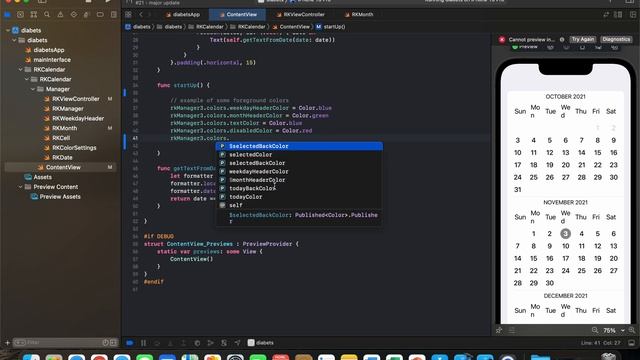Toggle source-control status filter in navigator
This screenshot has width=640, height=360.
point(113,342)
